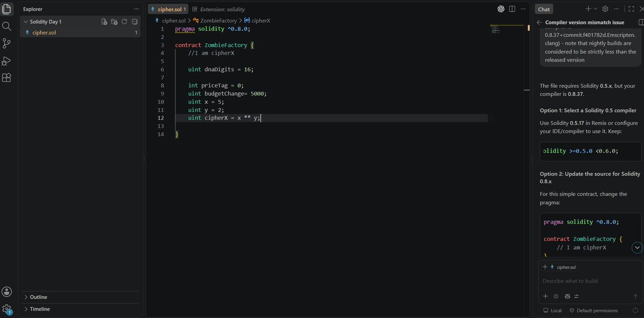Open the Source Control view

7,43
